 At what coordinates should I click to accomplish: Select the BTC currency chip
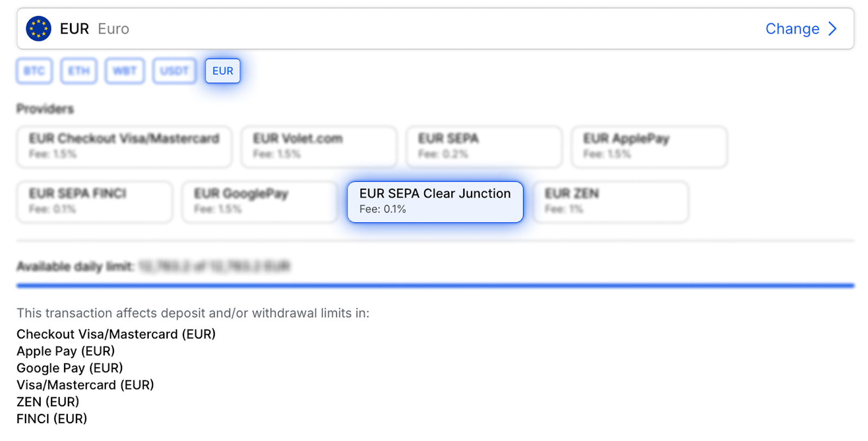tap(34, 71)
